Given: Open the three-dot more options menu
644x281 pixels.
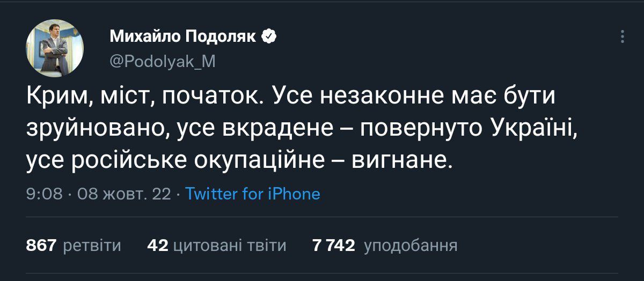Looking at the screenshot, I should tap(623, 36).
